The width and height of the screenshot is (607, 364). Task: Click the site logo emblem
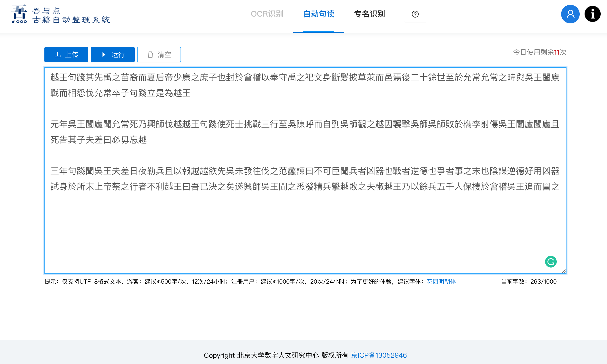[x=20, y=14]
